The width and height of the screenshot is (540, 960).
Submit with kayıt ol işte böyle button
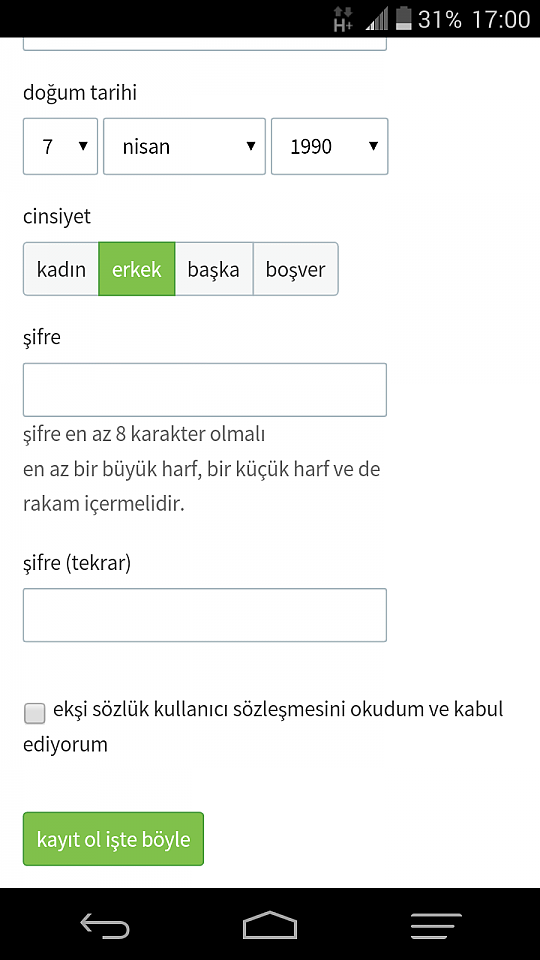pos(113,839)
